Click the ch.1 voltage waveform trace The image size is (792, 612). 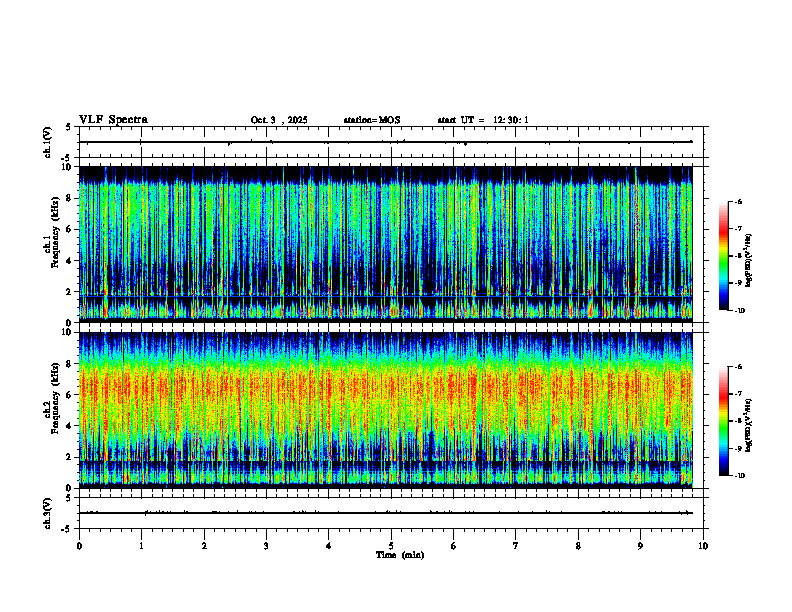pos(386,142)
